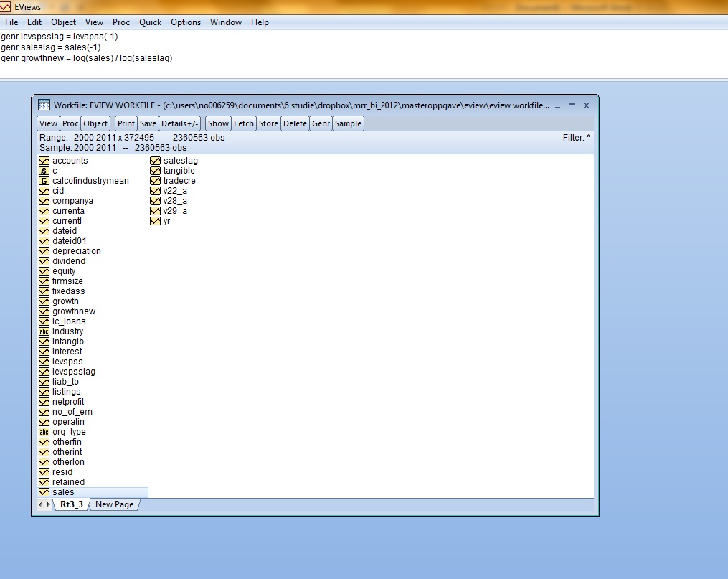
Task: Click the Sample button in workfile toolbar
Action: [x=348, y=123]
